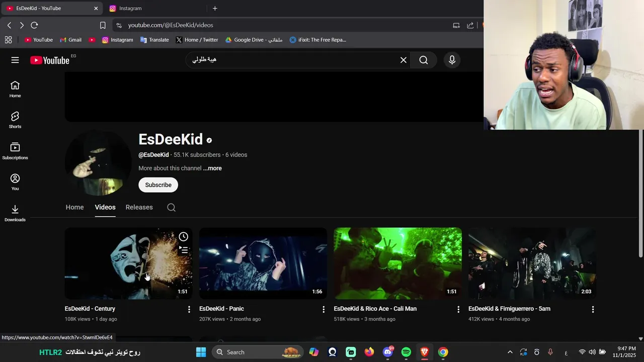Open the You section in sidebar
The width and height of the screenshot is (644, 362).
tap(15, 182)
